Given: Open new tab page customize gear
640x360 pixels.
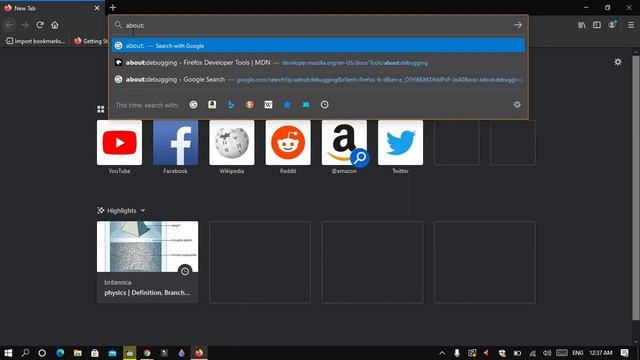Looking at the screenshot, I should (618, 62).
